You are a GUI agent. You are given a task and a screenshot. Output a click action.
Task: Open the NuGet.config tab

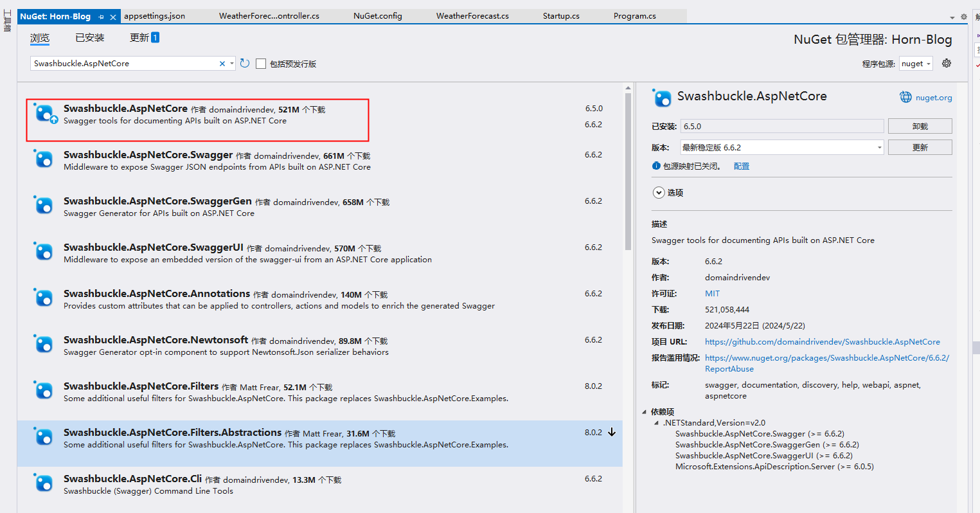[378, 16]
